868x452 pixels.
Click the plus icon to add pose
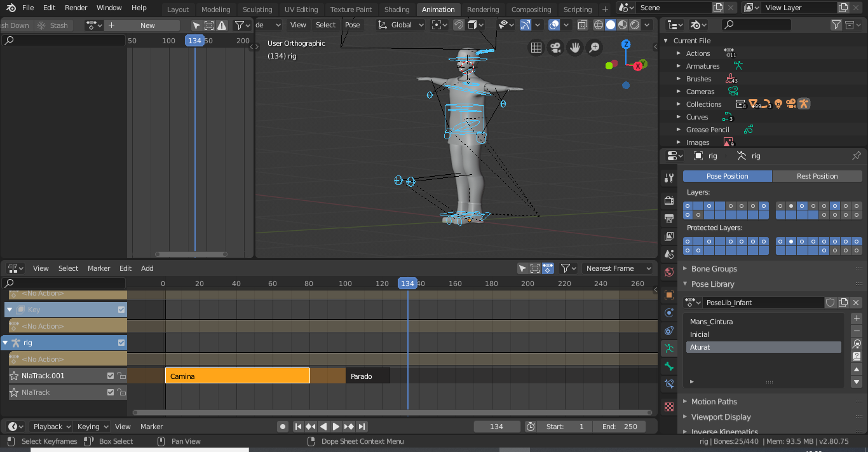tap(857, 318)
